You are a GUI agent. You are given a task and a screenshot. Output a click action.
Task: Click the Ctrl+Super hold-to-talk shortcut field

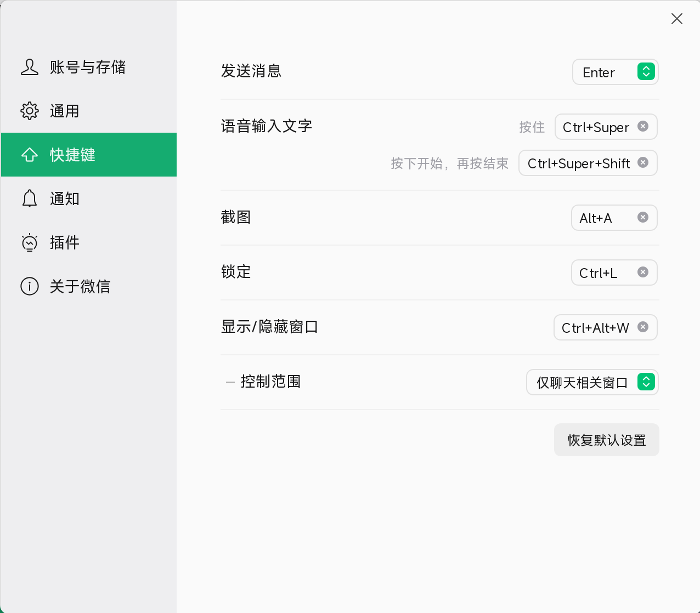coord(606,127)
